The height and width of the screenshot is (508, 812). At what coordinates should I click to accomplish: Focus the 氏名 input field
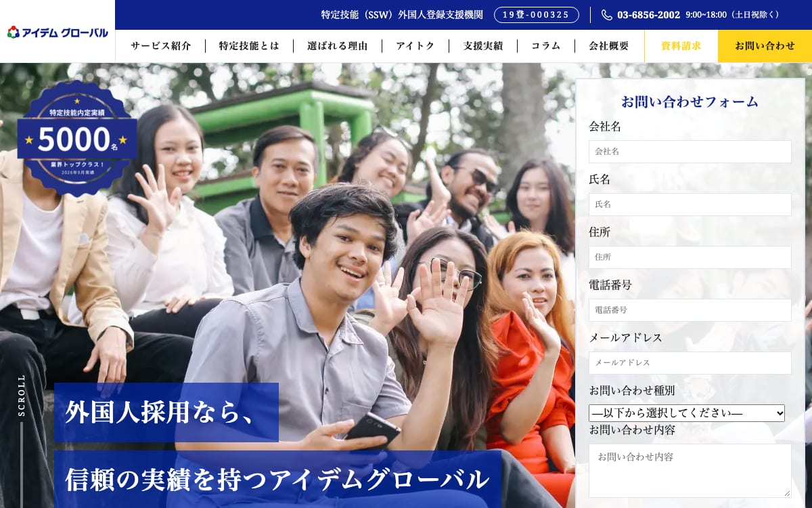pos(690,205)
